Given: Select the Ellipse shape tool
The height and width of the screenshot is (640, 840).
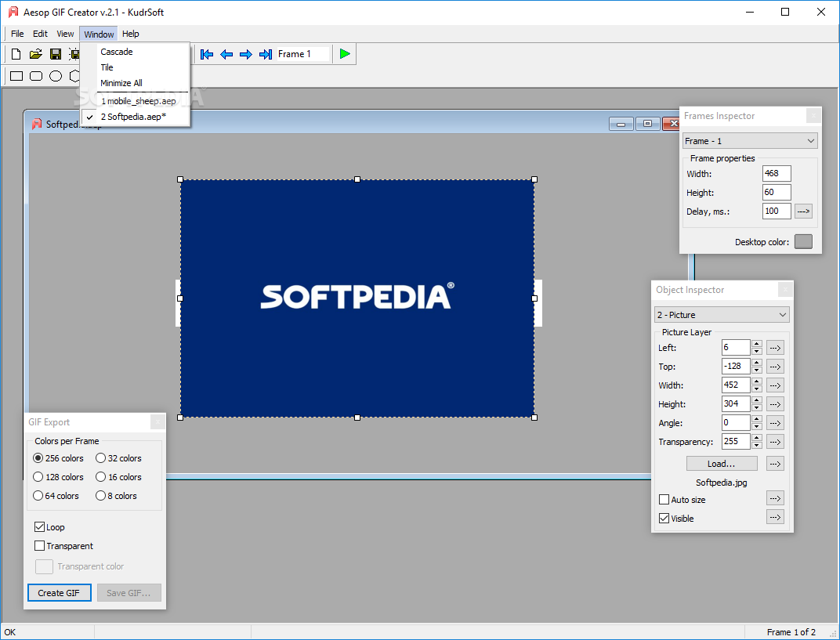Looking at the screenshot, I should click(x=56, y=76).
